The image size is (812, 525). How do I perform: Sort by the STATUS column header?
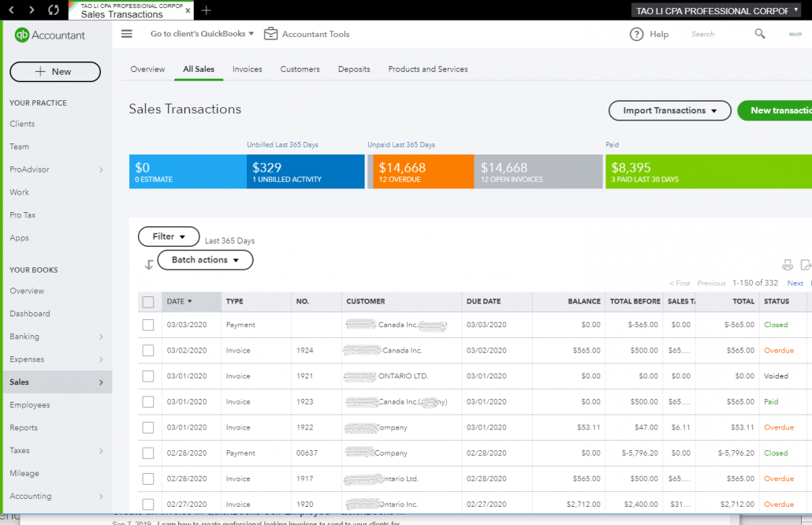[777, 301]
